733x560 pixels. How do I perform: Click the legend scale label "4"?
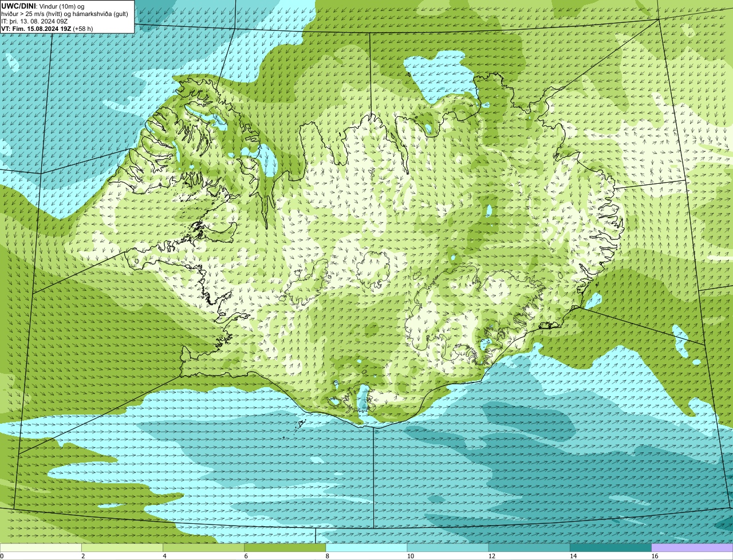(164, 556)
